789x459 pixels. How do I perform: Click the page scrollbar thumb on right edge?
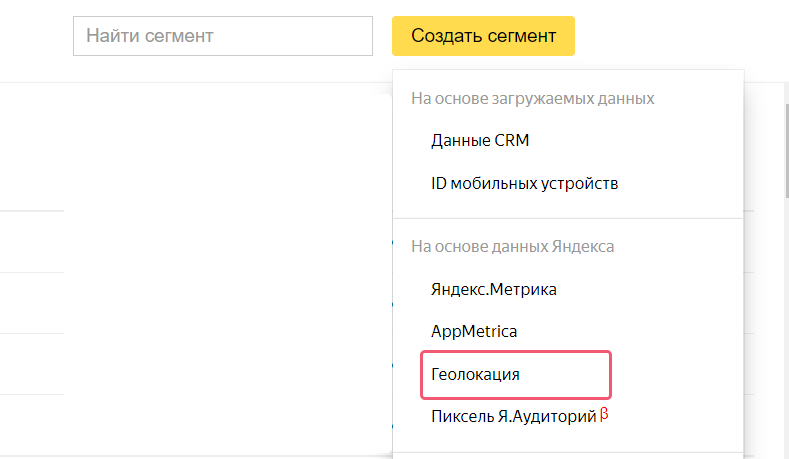[786, 151]
